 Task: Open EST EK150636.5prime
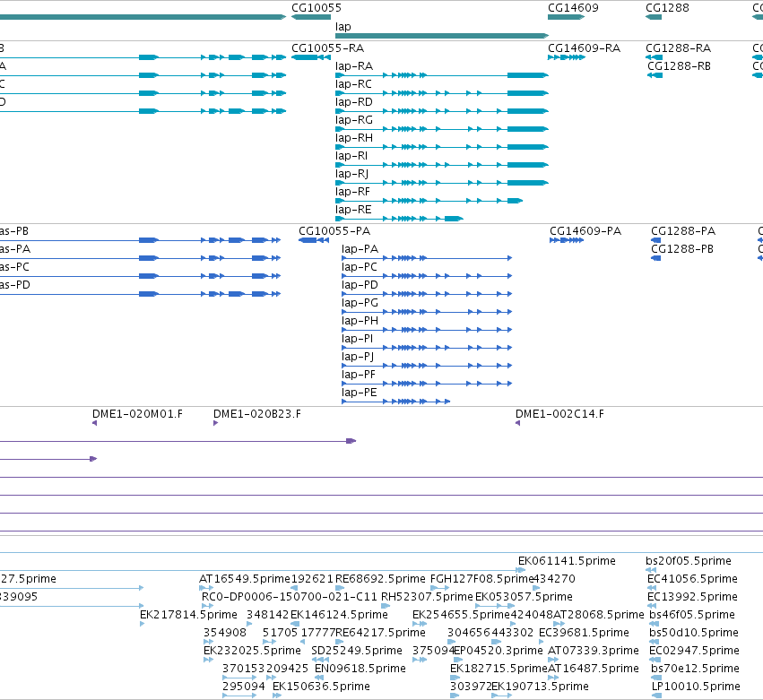[x=321, y=687]
